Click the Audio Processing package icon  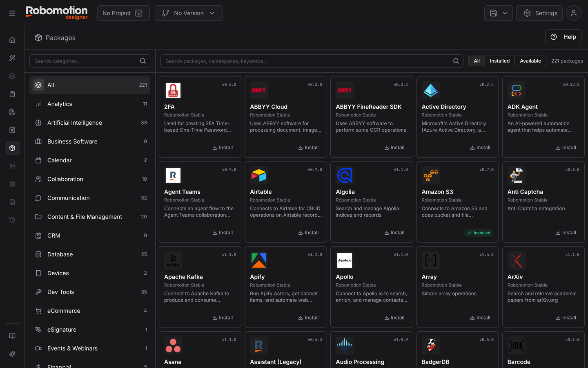[x=345, y=346]
